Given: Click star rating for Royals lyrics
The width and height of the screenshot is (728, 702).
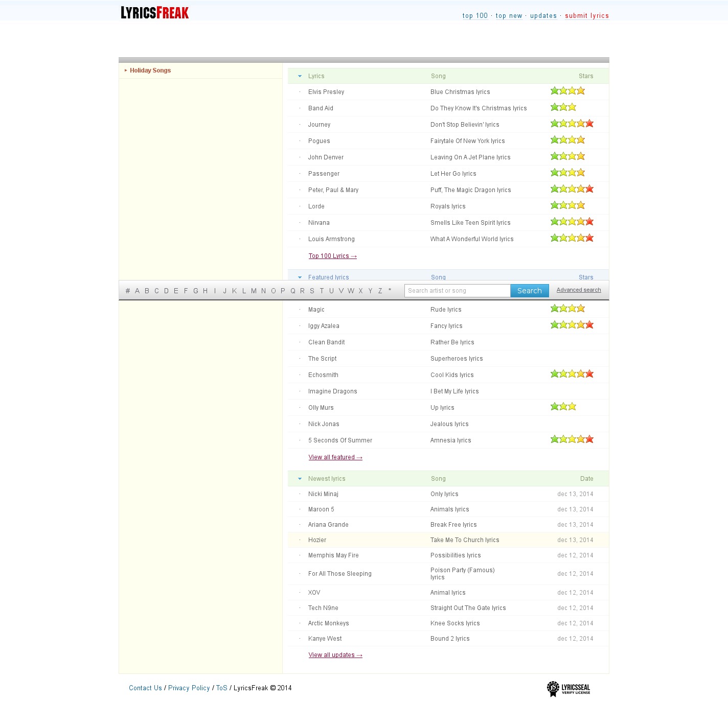Looking at the screenshot, I should point(567,205).
